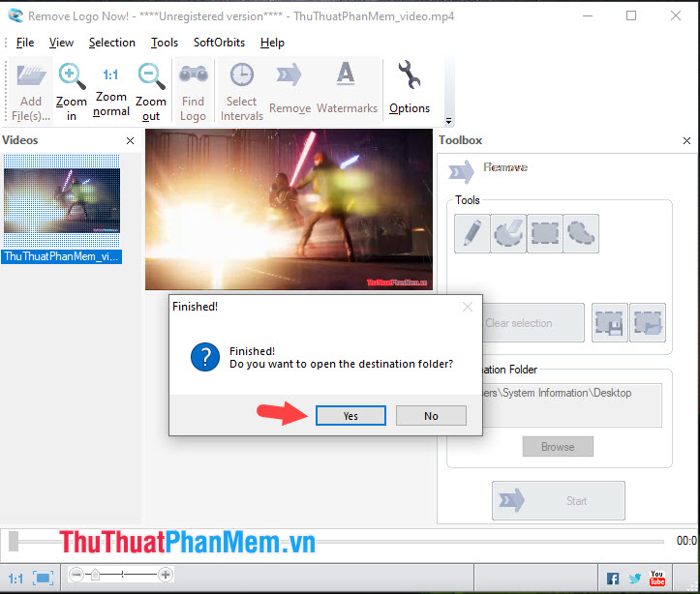Click No in the Finished dialog

pyautogui.click(x=431, y=416)
